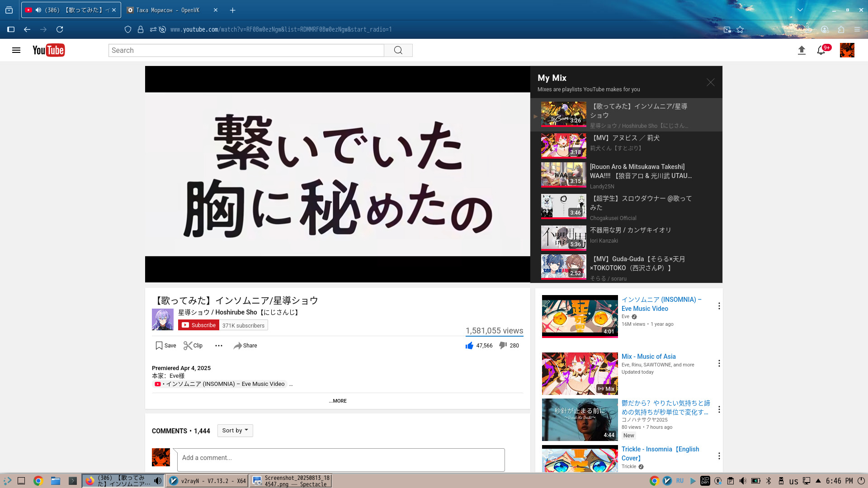The height and width of the screenshot is (488, 868).
Task: Open the Sort by comments dropdown
Action: [235, 431]
